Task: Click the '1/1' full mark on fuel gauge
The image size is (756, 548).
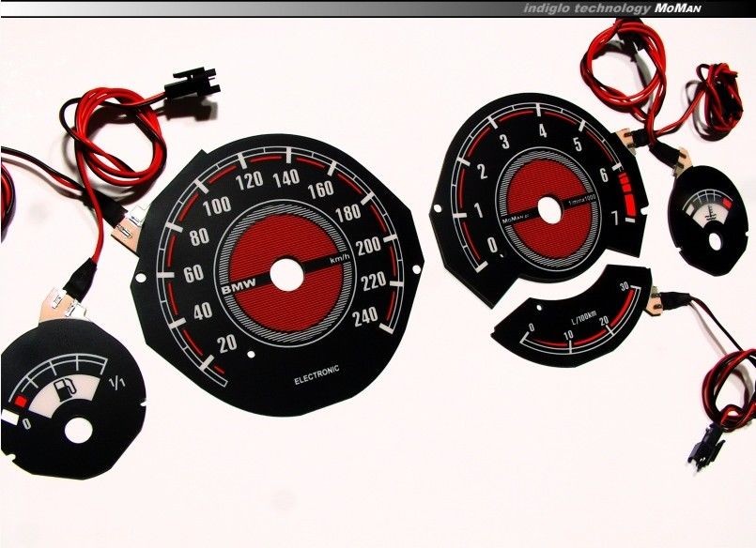Action: coord(116,383)
